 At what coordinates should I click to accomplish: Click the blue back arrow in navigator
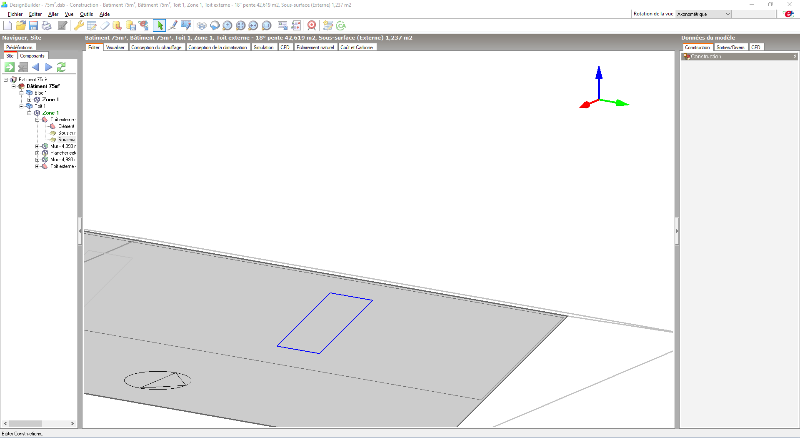35,67
